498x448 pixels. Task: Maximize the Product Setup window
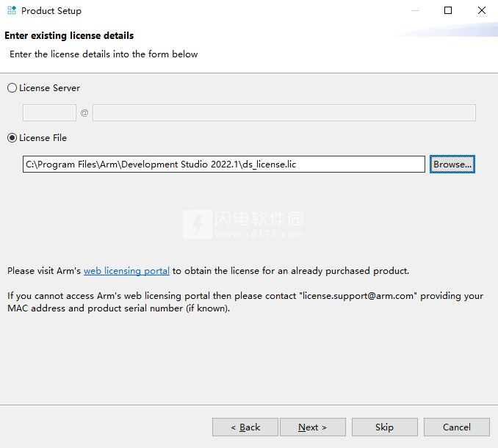(x=448, y=10)
